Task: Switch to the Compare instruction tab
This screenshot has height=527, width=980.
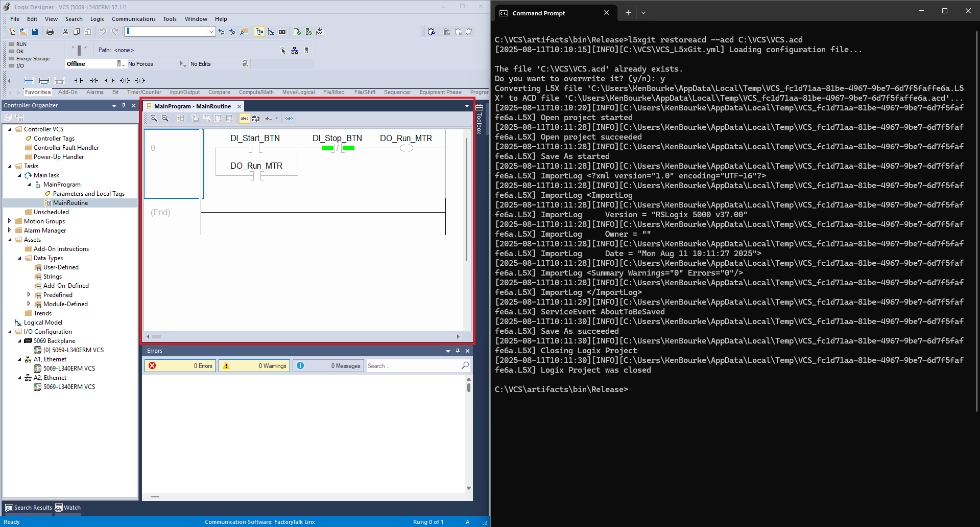Action: pyautogui.click(x=219, y=93)
